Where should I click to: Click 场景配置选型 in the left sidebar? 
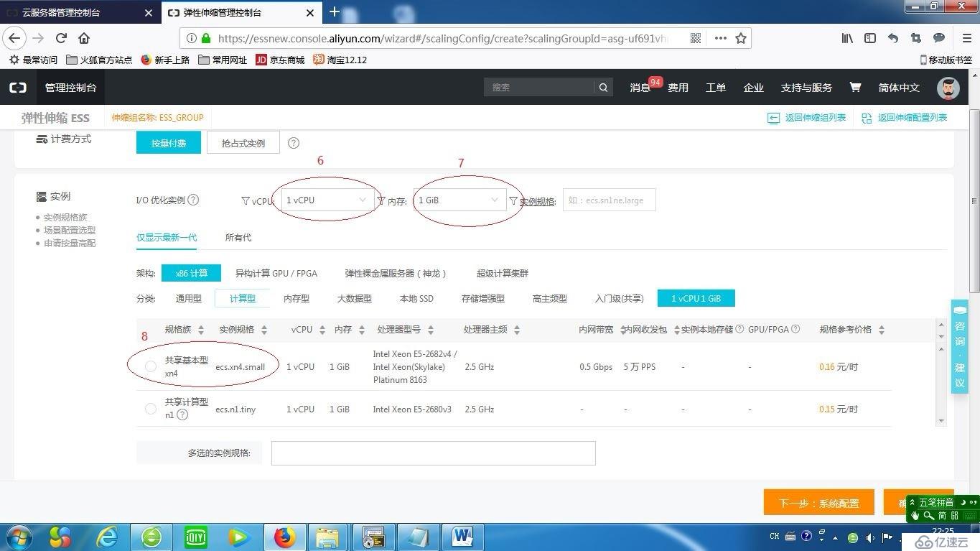(x=70, y=230)
